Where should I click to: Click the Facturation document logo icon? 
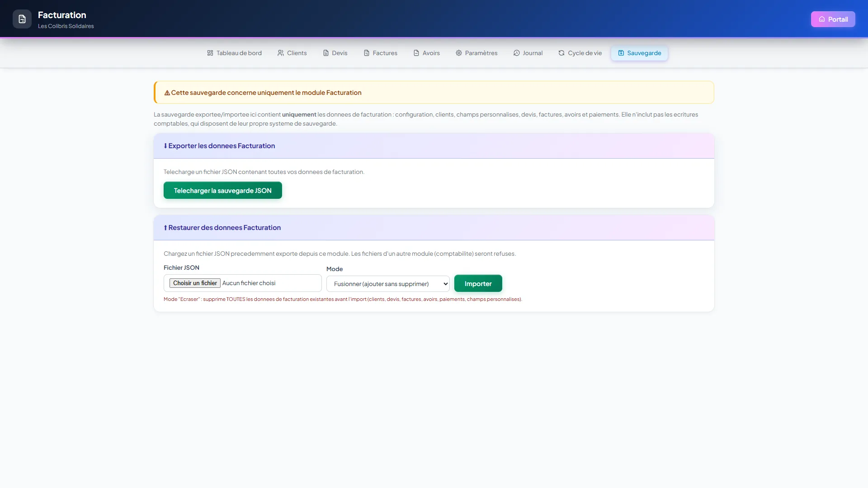(22, 19)
